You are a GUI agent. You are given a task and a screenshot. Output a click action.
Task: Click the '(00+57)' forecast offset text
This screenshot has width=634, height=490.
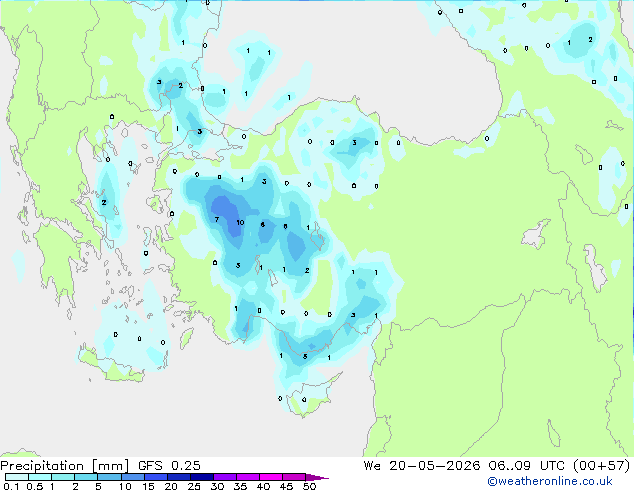tap(601, 466)
